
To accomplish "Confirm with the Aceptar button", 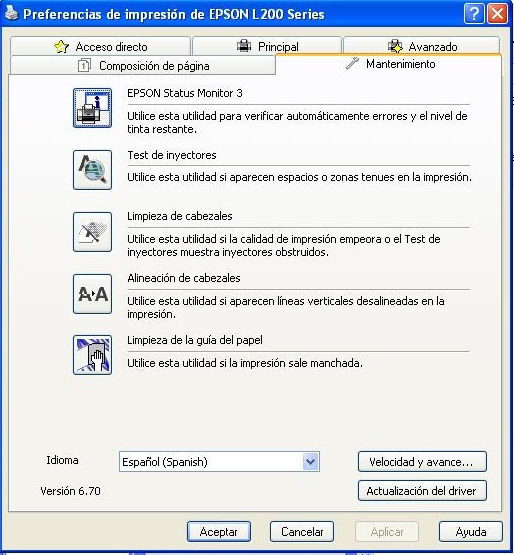I will (x=219, y=532).
